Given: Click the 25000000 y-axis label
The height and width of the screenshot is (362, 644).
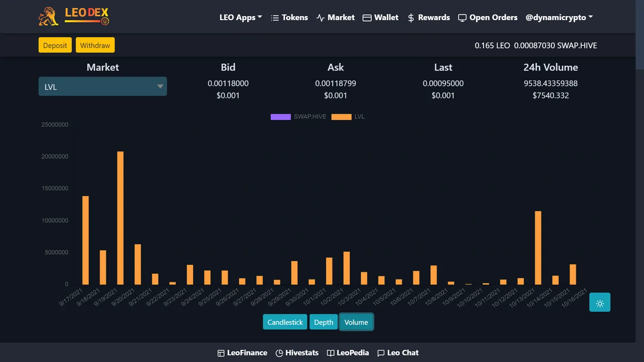Looking at the screenshot, I should click(x=55, y=125).
